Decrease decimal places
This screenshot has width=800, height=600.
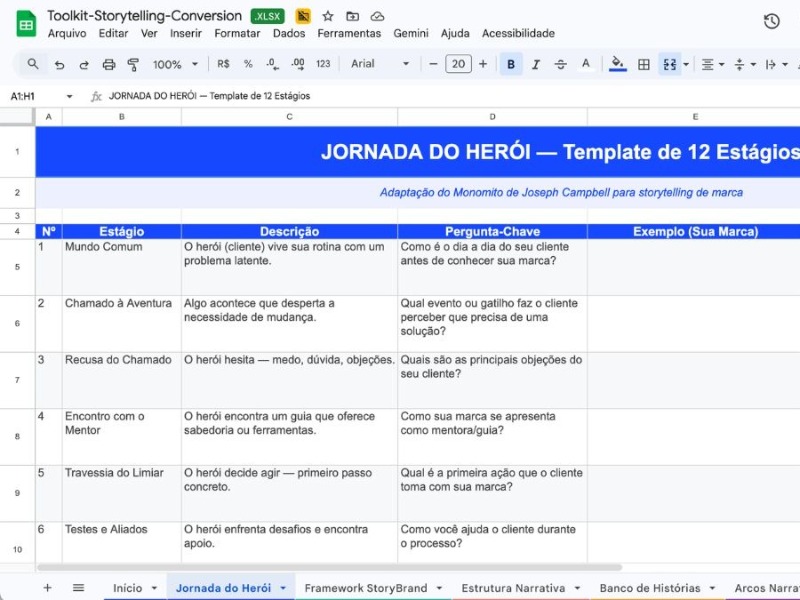coord(270,63)
